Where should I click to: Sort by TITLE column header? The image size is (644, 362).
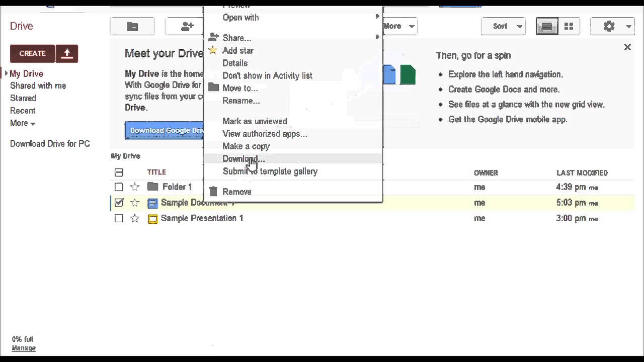point(156,172)
